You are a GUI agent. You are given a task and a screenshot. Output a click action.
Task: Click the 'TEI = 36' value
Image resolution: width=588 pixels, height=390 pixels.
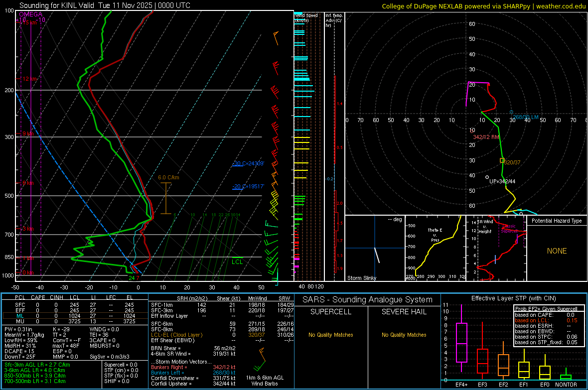tap(99, 335)
